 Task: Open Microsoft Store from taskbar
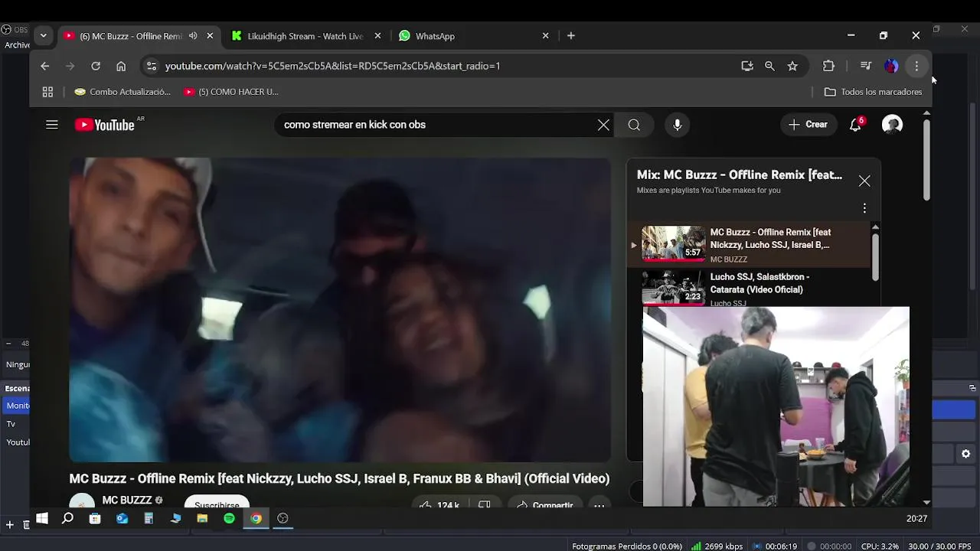pyautogui.click(x=95, y=518)
